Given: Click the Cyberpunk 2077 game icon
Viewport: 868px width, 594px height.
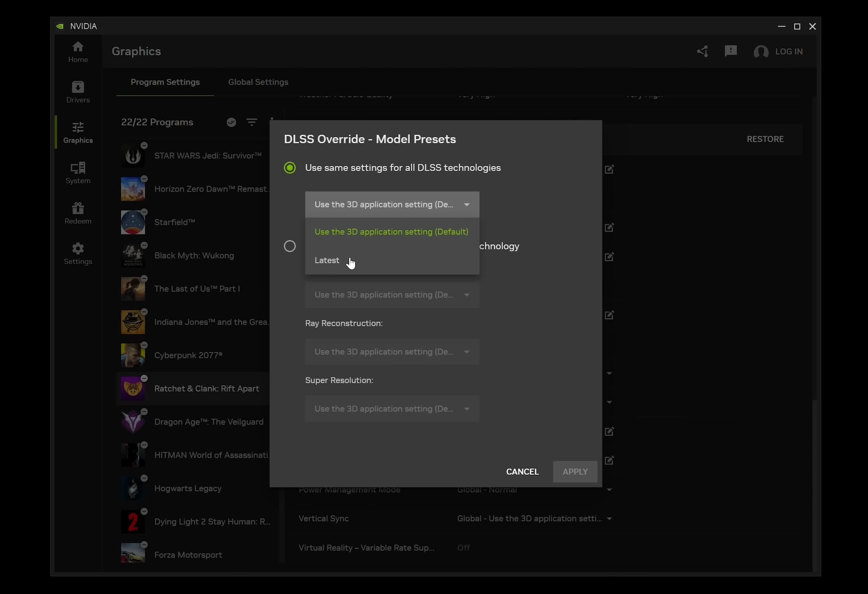Looking at the screenshot, I should click(x=133, y=355).
